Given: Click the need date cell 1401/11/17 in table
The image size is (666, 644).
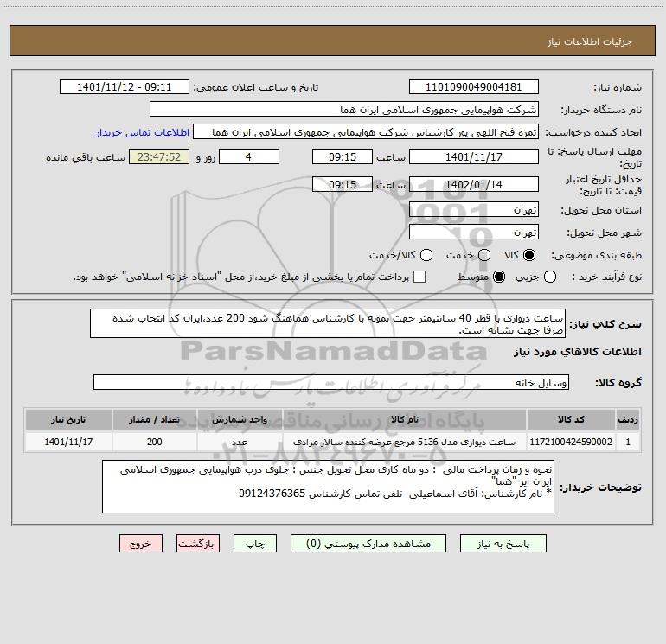Looking at the screenshot, I should point(68,442).
